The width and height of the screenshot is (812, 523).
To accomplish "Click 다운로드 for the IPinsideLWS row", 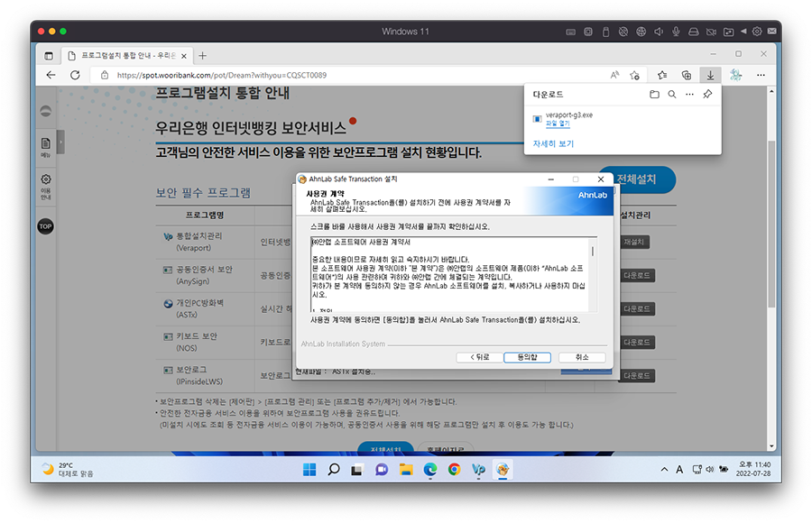I will pos(637,376).
